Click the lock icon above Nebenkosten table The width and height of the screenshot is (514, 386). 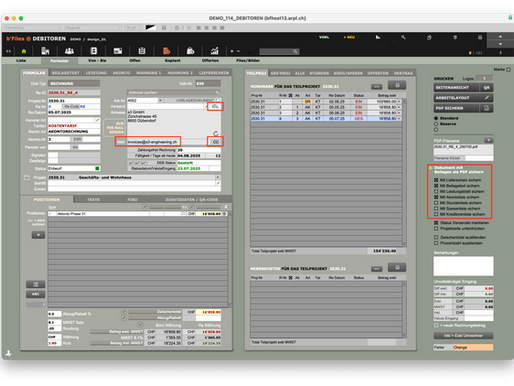[397, 267]
